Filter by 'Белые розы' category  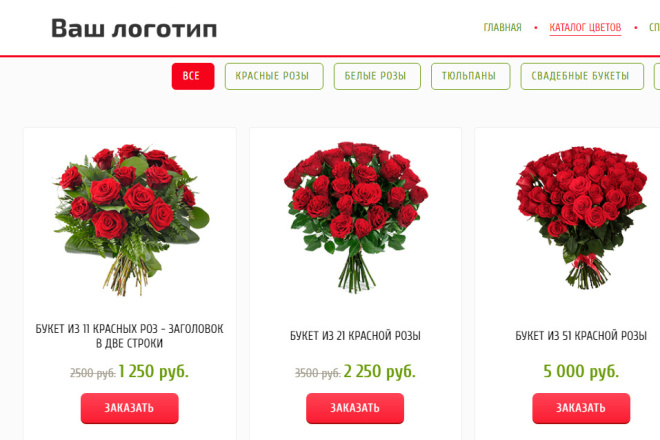377,76
